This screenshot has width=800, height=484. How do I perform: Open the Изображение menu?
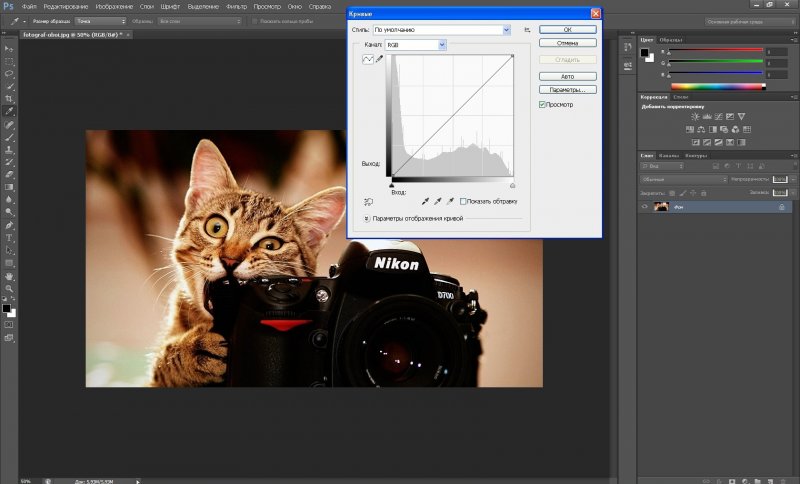click(115, 7)
